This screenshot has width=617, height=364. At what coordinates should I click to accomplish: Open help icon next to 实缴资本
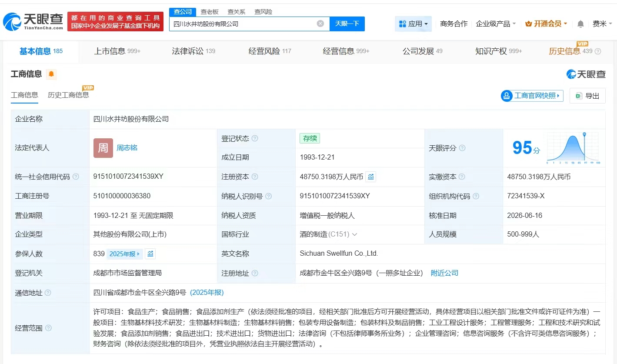click(462, 177)
